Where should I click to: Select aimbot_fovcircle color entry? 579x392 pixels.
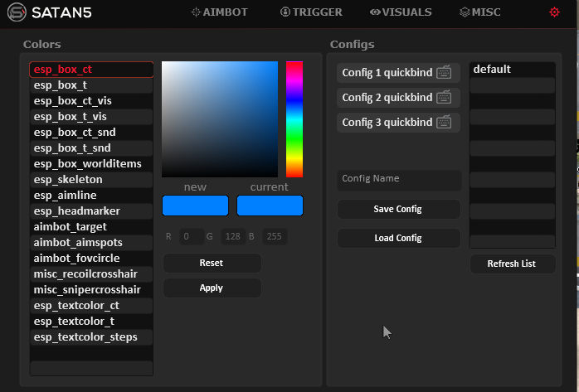click(x=91, y=258)
